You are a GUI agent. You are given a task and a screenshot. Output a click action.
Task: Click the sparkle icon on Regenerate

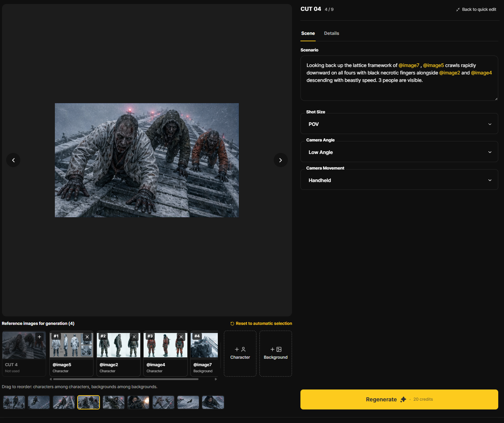click(x=403, y=399)
